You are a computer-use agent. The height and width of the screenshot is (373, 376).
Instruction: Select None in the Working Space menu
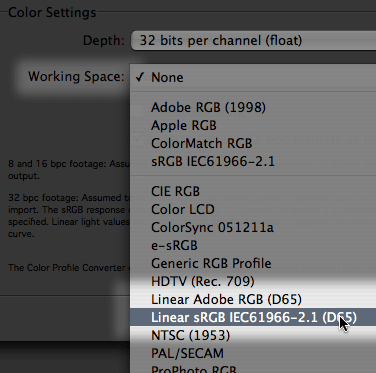point(253,77)
